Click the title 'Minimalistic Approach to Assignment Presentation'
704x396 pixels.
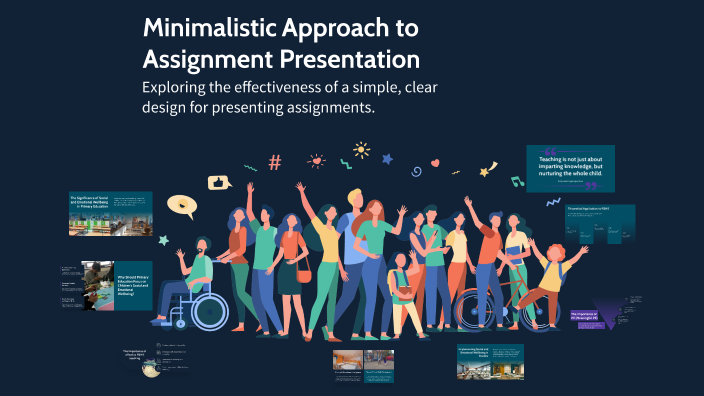(x=281, y=43)
